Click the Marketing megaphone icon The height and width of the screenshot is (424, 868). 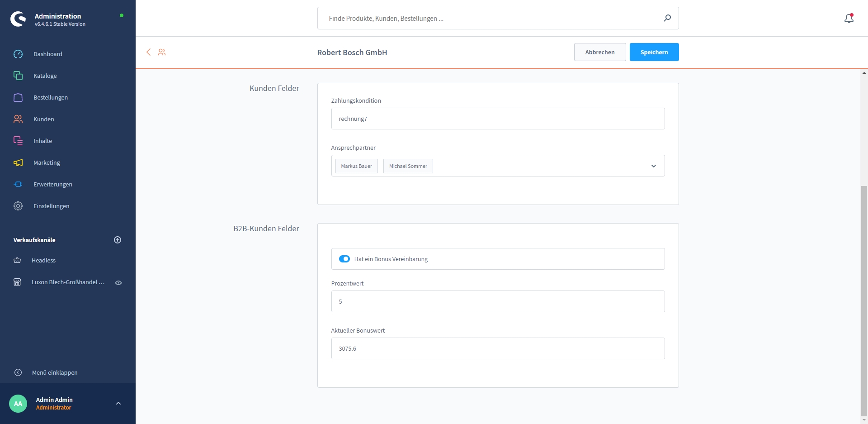[x=18, y=162]
